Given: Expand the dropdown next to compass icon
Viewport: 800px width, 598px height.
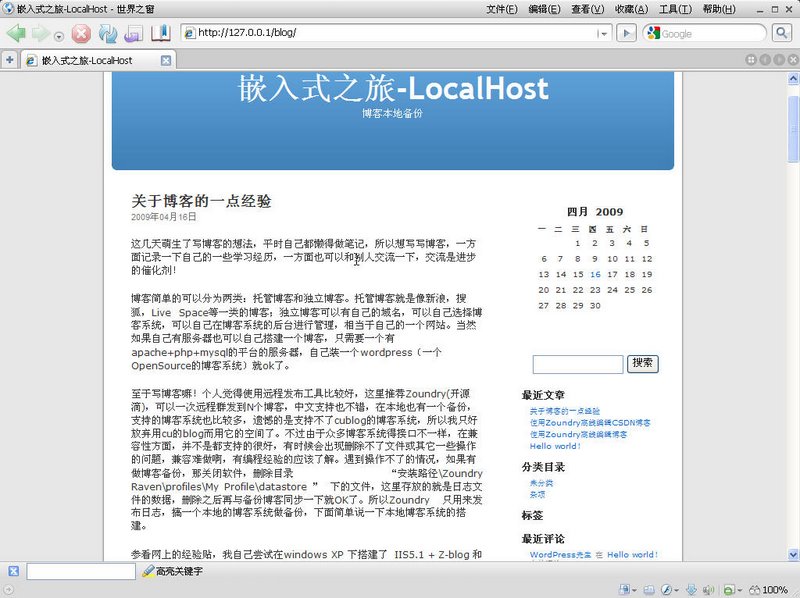Looking at the screenshot, I should [677, 591].
